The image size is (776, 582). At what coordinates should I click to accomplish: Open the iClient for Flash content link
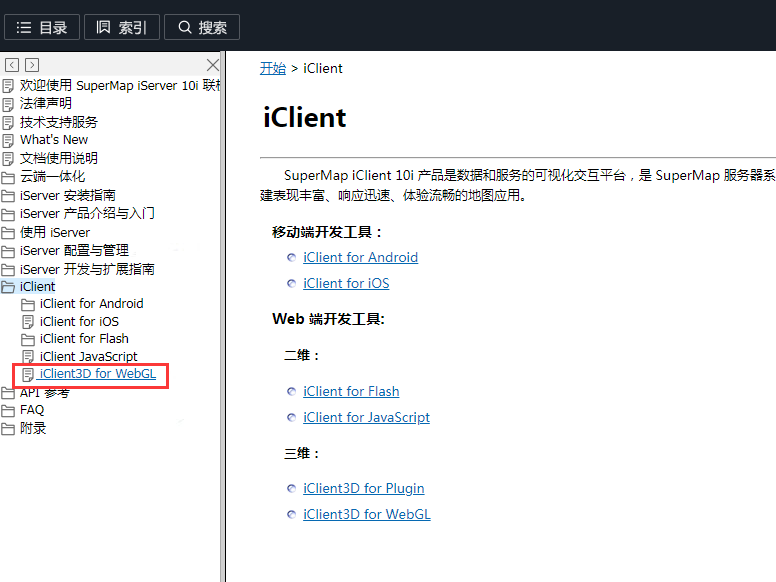click(351, 391)
